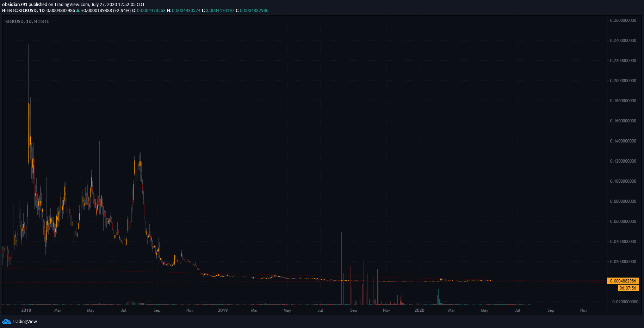Click the 2020 label on time axis
The image size is (644, 328).
pos(419,310)
